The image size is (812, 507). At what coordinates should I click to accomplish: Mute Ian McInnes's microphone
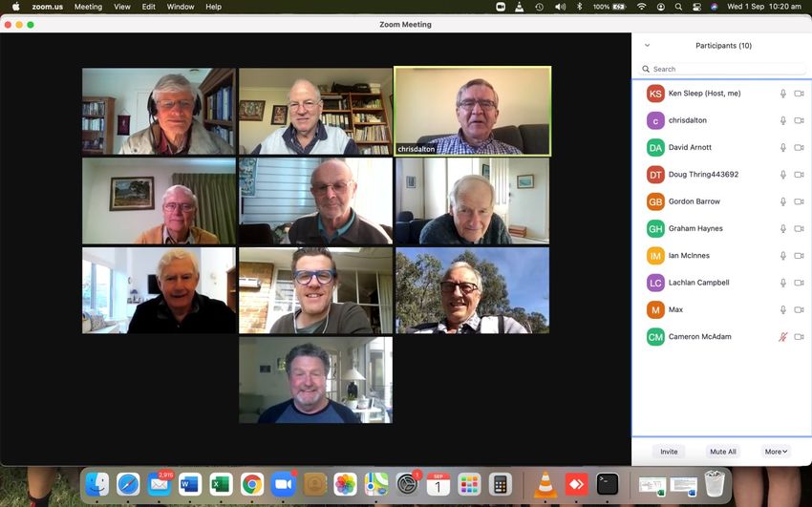click(x=783, y=256)
